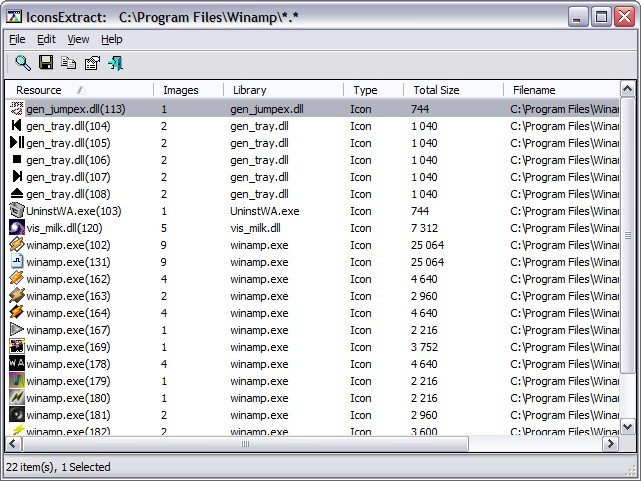The height and width of the screenshot is (481, 641).
Task: Select the WA icon of winamp.exe(178)
Action: coord(17,363)
